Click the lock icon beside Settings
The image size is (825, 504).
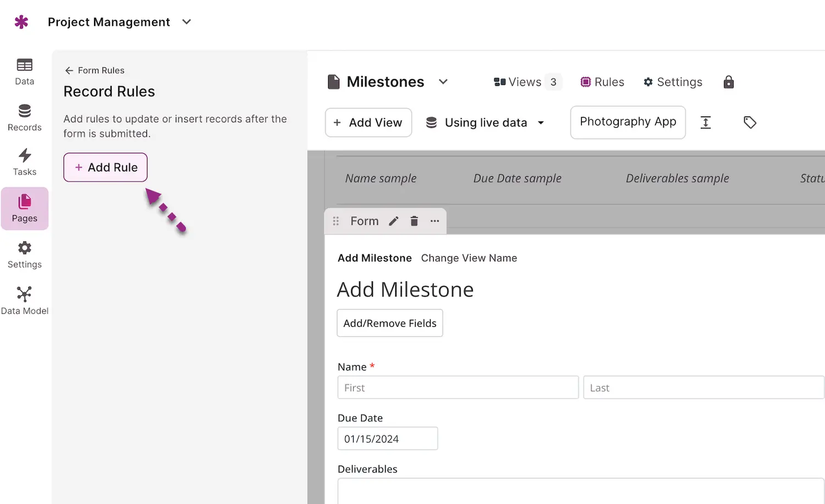coord(728,82)
